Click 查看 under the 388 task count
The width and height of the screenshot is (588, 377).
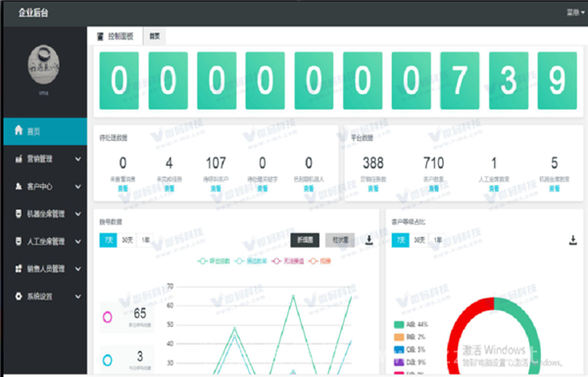click(373, 188)
